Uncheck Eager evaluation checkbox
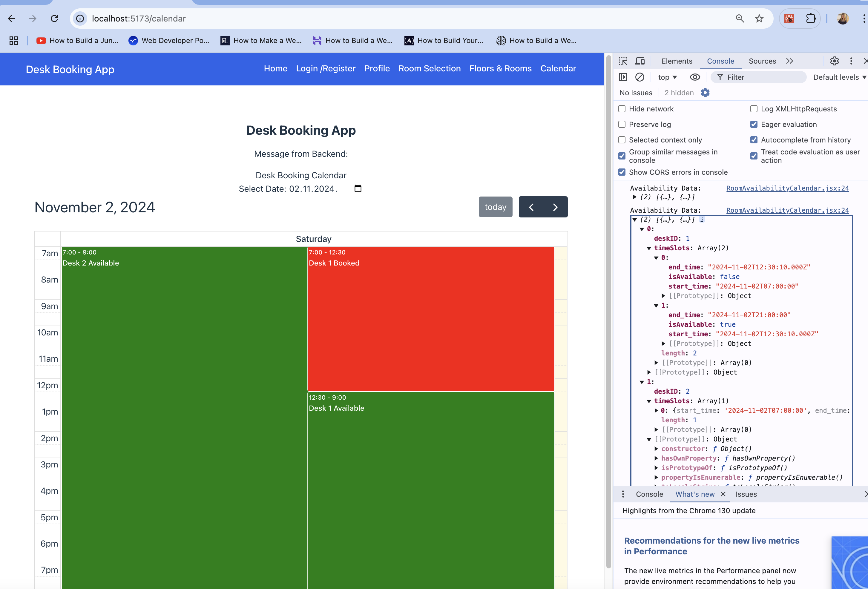 pos(754,124)
